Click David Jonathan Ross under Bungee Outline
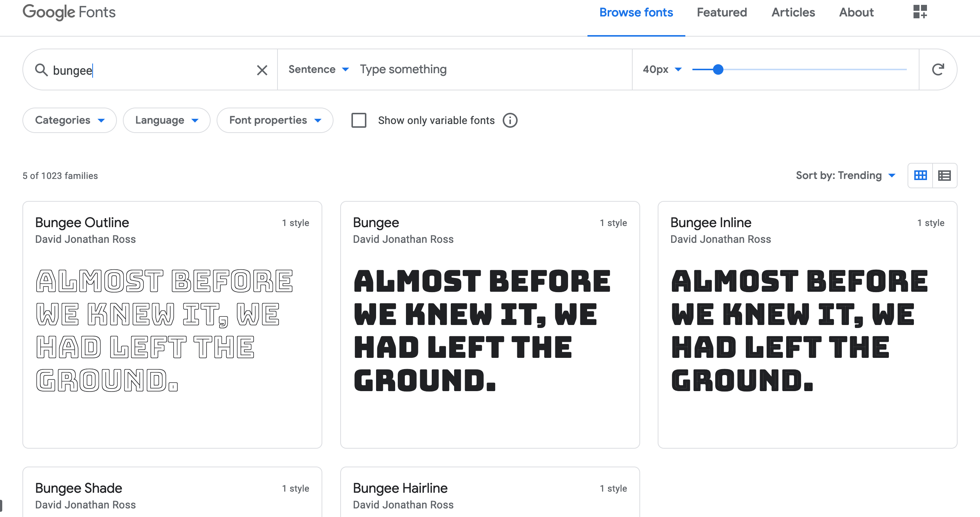Screen dimensions: 980x517 pyautogui.click(x=85, y=239)
